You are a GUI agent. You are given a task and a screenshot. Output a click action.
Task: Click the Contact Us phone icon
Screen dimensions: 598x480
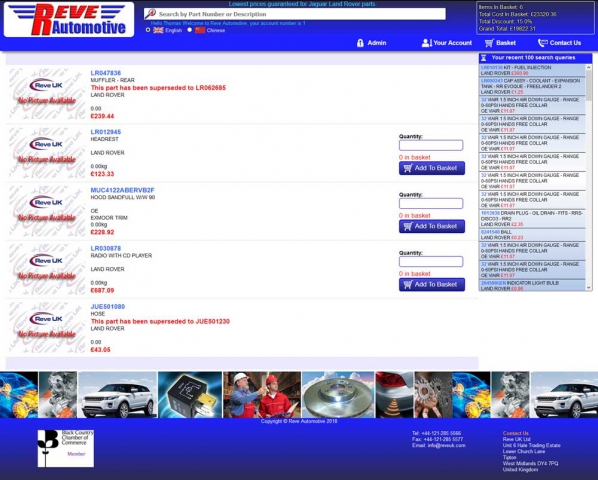tap(542, 43)
